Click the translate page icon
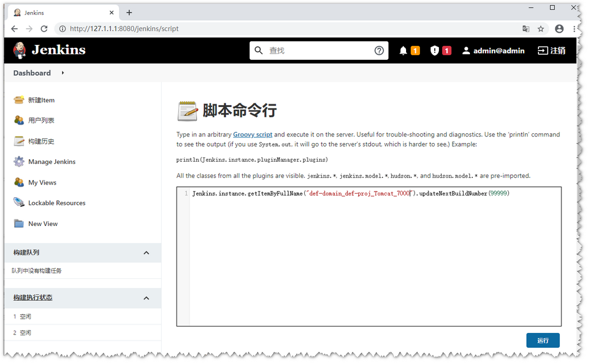The width and height of the screenshot is (589, 364). coord(526,29)
